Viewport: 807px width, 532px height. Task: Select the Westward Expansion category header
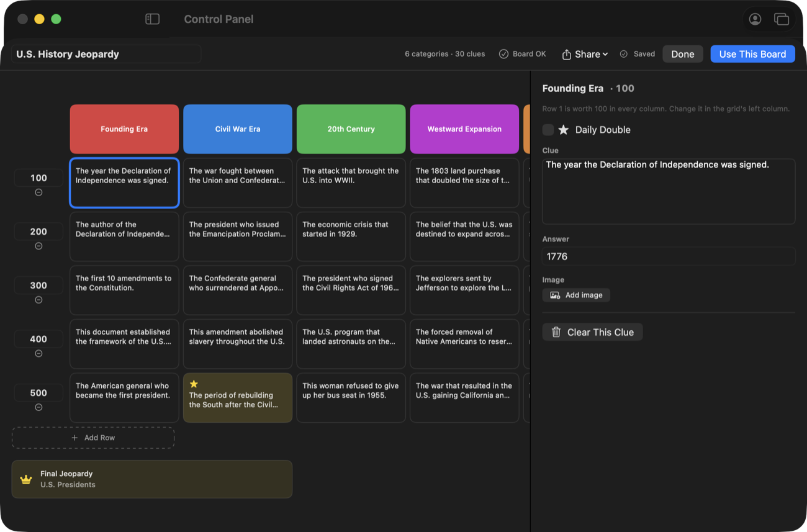tap(464, 129)
